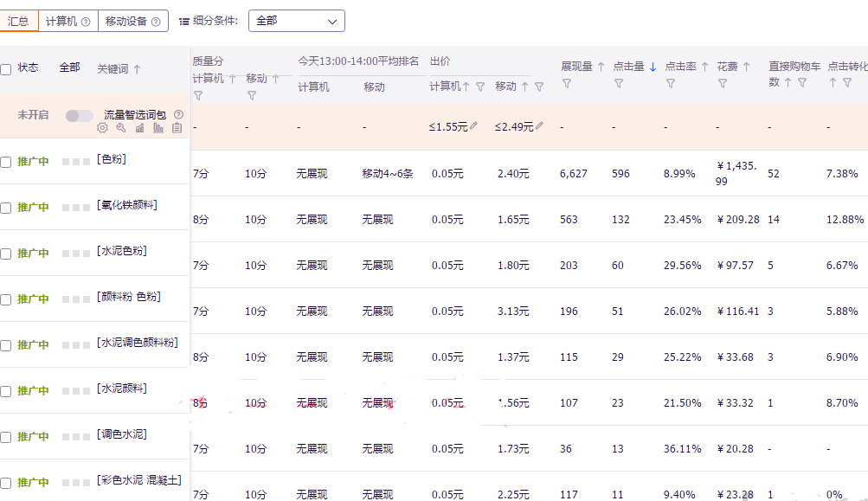Select the 36.11% click rate cell

coord(683,449)
